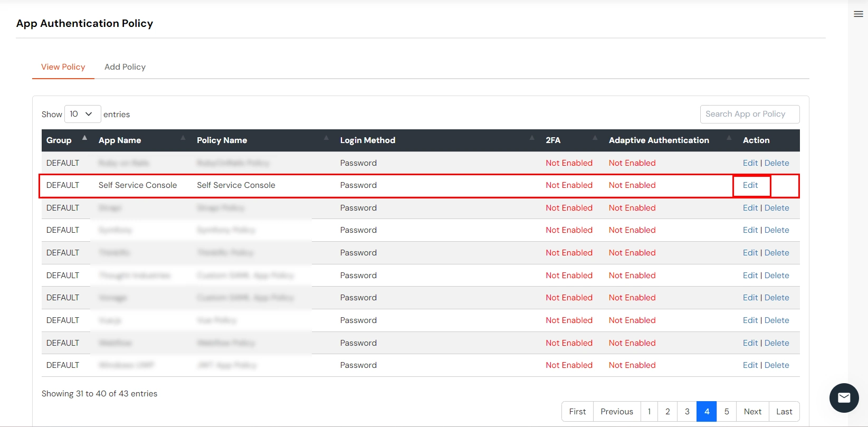Edit the policy in the last table row
Image resolution: width=868 pixels, height=427 pixels.
(x=750, y=365)
